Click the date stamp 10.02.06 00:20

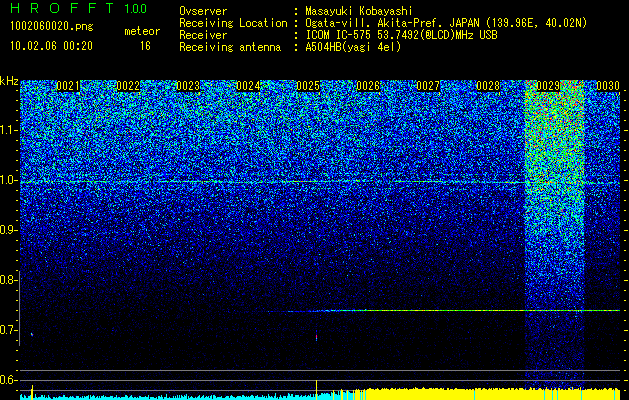pyautogui.click(x=51, y=46)
